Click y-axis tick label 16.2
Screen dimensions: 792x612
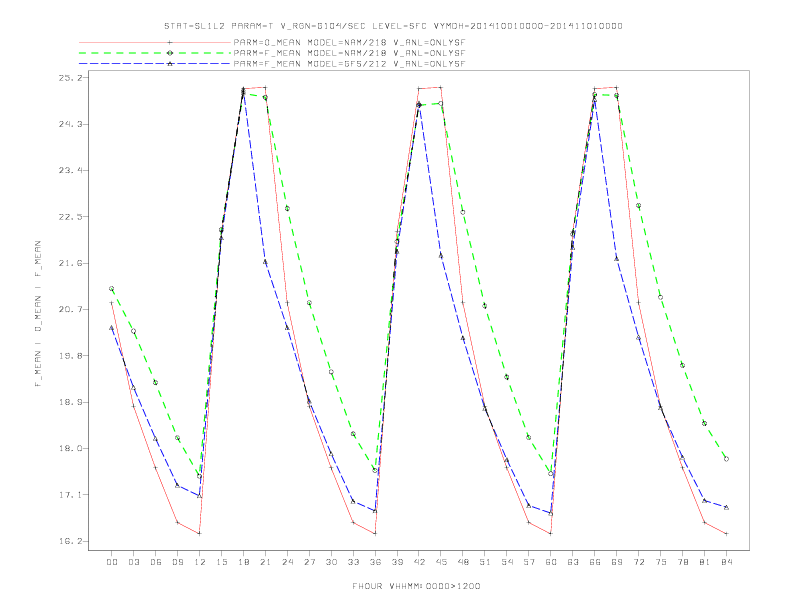click(x=70, y=541)
